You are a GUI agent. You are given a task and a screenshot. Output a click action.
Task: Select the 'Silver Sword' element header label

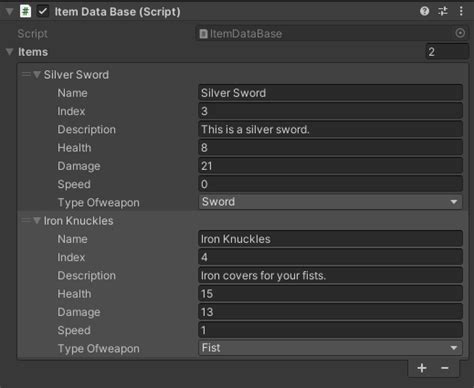point(76,75)
